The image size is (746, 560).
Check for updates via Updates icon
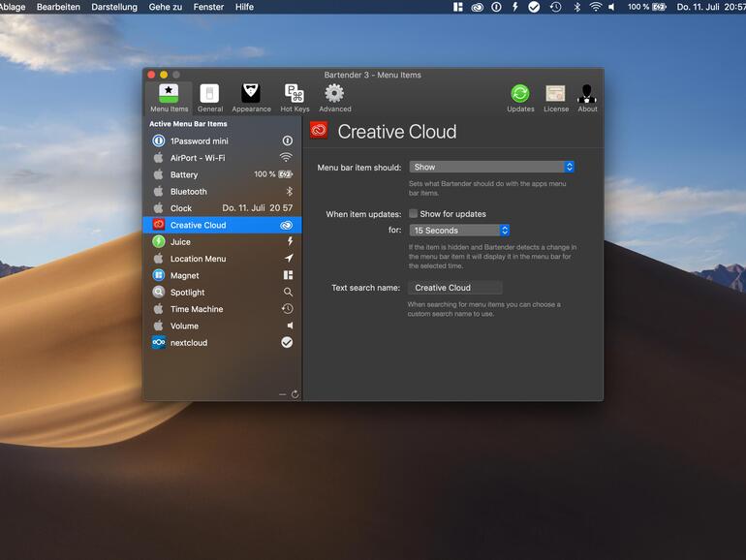point(520,97)
